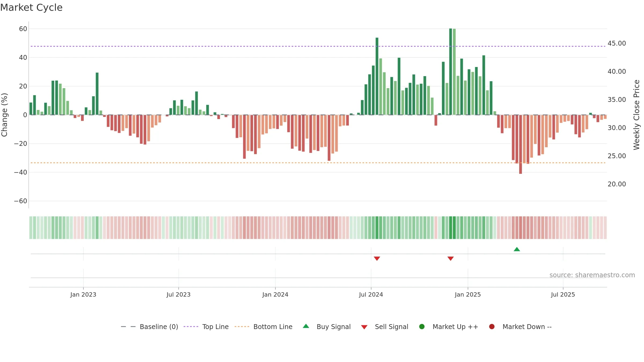Click the Jan 2024 axis label
644x362 pixels.
pyautogui.click(x=275, y=294)
